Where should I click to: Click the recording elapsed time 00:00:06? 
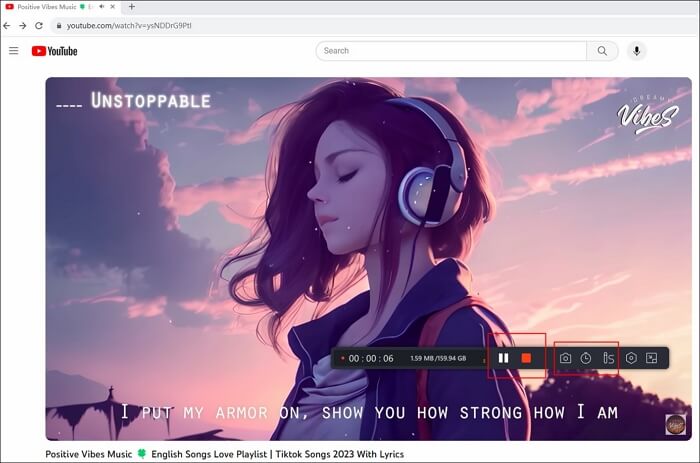pos(371,359)
